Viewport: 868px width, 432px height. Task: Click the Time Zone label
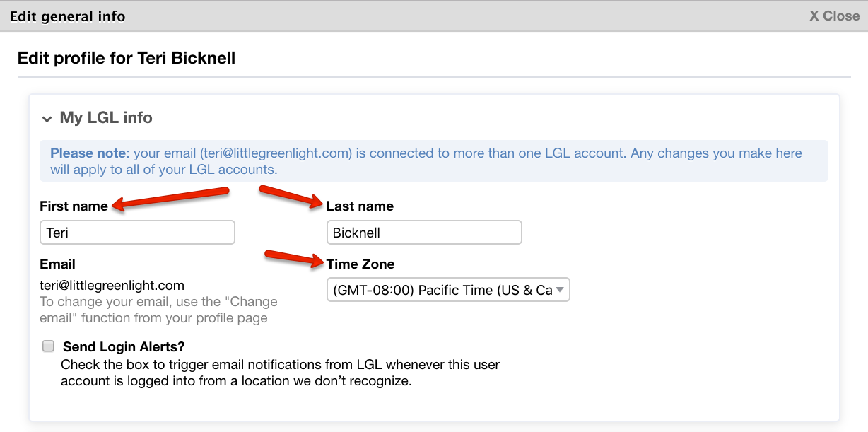(360, 264)
